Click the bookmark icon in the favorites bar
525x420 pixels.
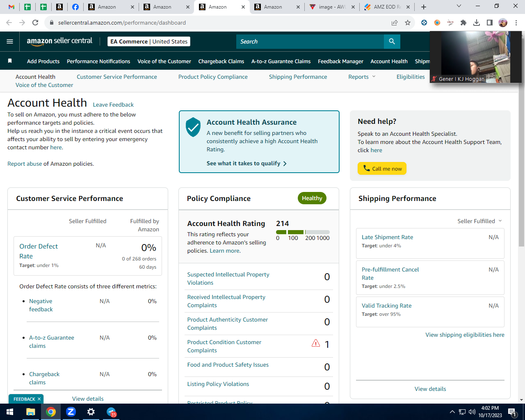[10, 61]
